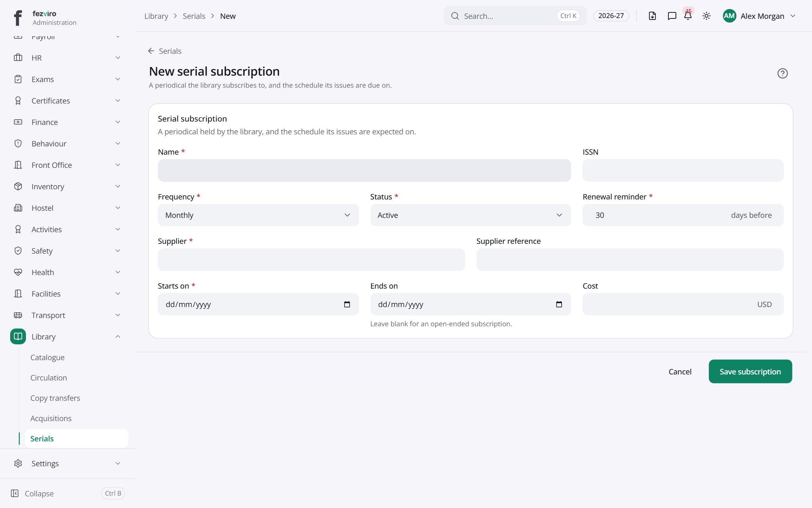This screenshot has width=812, height=508.
Task: Open Circulation under Library
Action: [x=76, y=378]
